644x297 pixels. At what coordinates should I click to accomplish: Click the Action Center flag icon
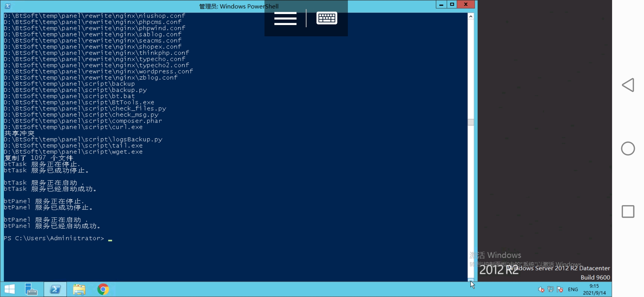click(560, 289)
